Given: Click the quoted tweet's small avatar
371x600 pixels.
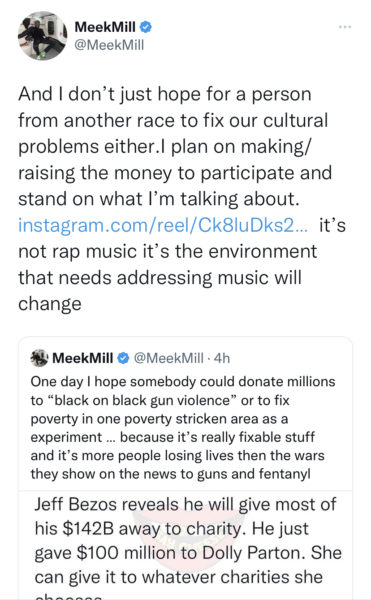Looking at the screenshot, I should pos(39,358).
